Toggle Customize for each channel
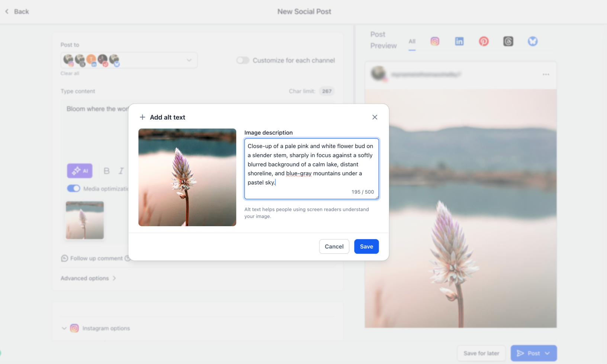Image resolution: width=607 pixels, height=364 pixels. (243, 60)
